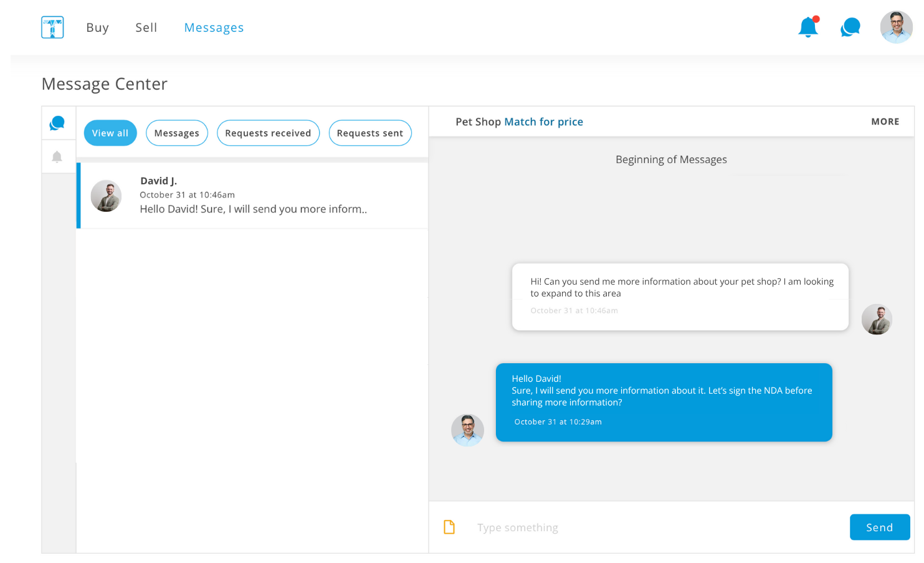Image resolution: width=924 pixels, height=563 pixels.
Task: Open the Messages nav item
Action: click(x=214, y=27)
